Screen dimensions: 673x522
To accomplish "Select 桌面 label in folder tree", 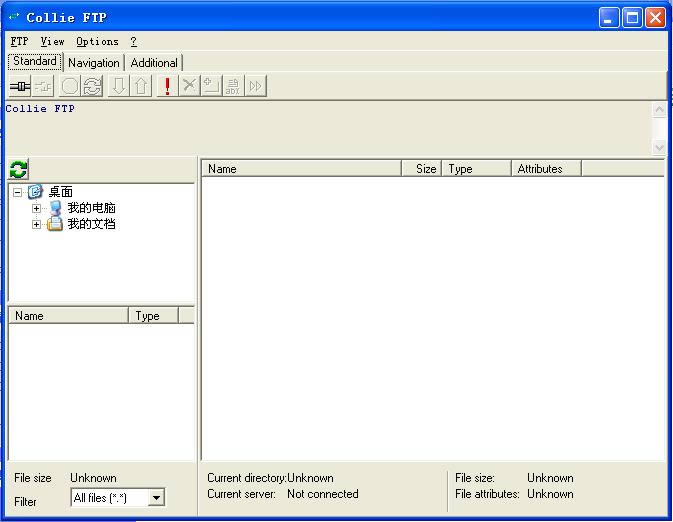I will (x=61, y=192).
